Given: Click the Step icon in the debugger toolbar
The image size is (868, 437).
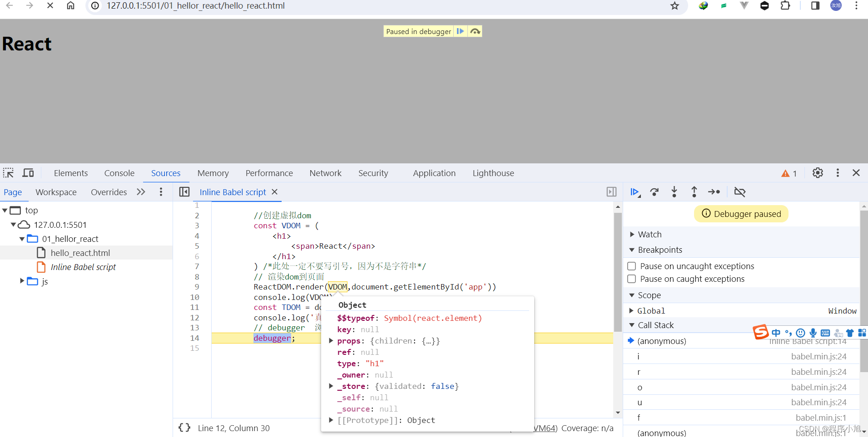Looking at the screenshot, I should pyautogui.click(x=714, y=192).
